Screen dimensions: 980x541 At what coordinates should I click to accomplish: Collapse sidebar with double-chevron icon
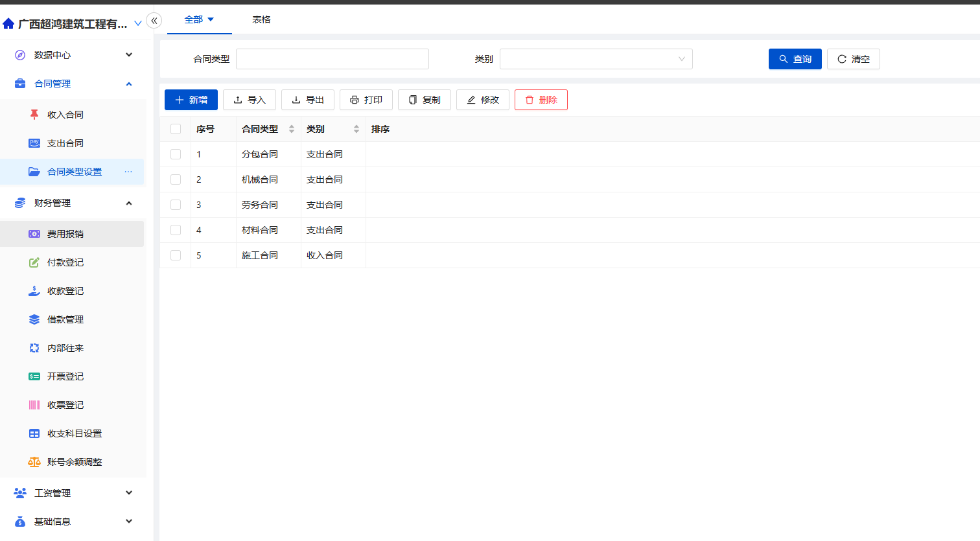click(x=154, y=21)
